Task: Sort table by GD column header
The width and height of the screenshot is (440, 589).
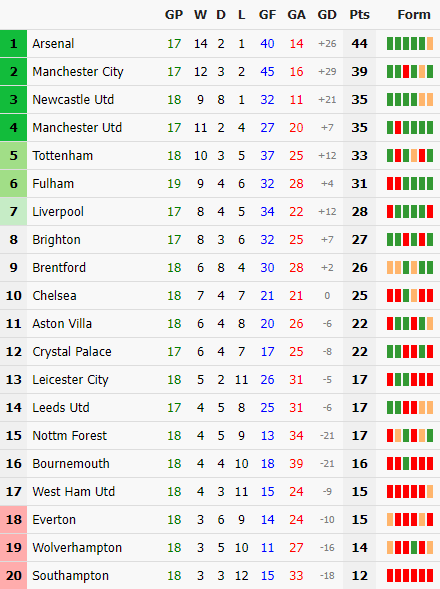Action: (x=327, y=15)
